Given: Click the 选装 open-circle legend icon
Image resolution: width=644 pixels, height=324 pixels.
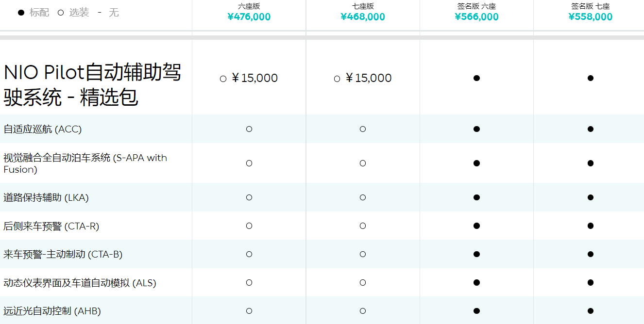Looking at the screenshot, I should pos(61,13).
